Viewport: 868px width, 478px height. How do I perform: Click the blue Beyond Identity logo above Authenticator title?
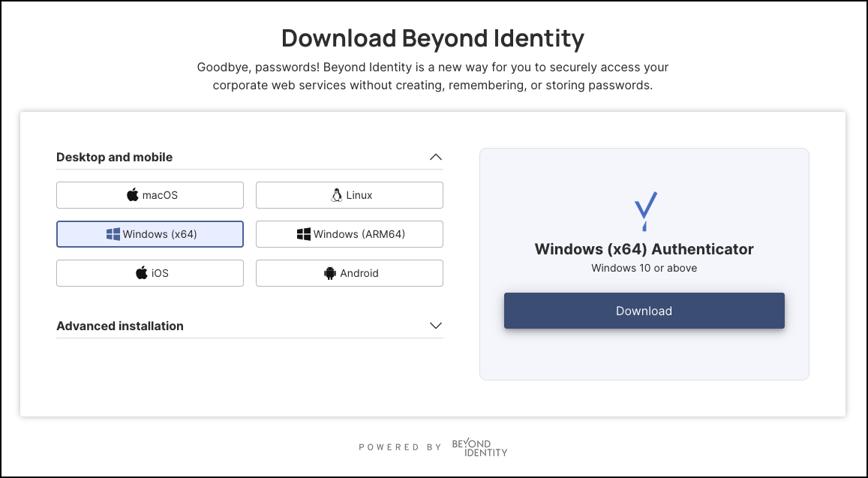pyautogui.click(x=644, y=211)
